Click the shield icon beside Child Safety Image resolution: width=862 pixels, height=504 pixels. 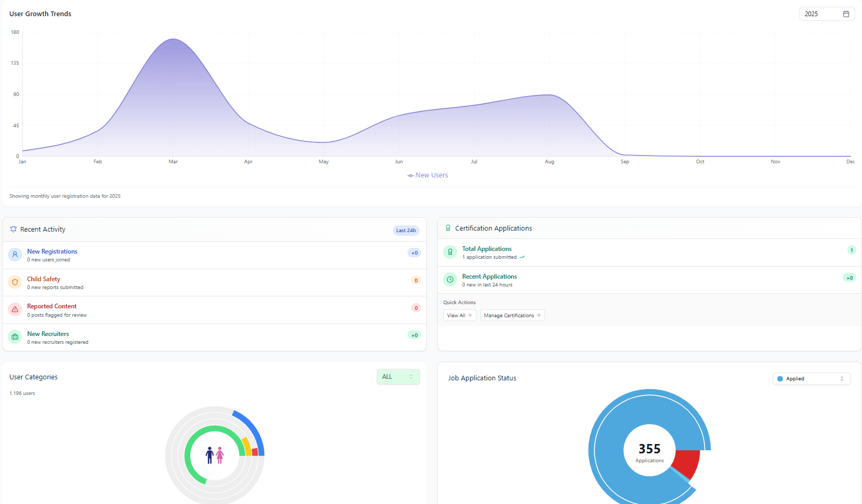click(15, 282)
